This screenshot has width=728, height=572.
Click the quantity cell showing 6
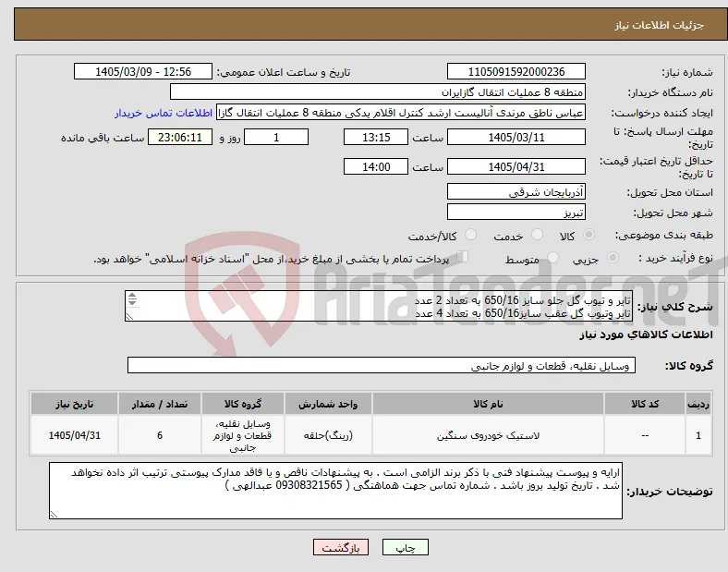(x=160, y=435)
